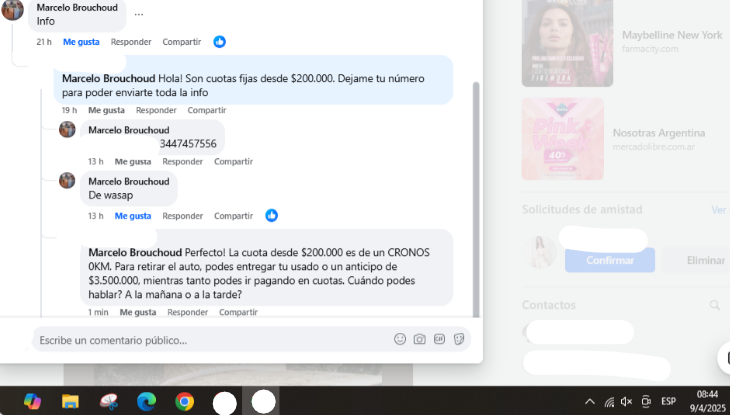Insert an emoji in the comment box
730x416 pixels.
[400, 339]
